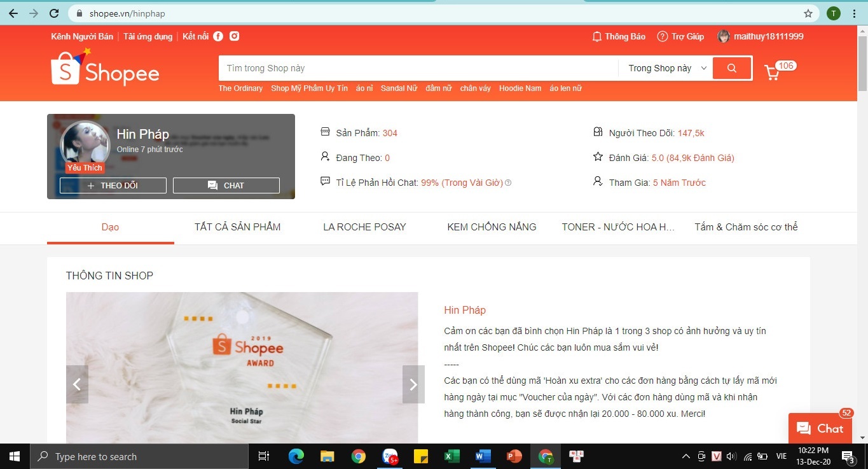Go forward in the browser

tap(34, 13)
